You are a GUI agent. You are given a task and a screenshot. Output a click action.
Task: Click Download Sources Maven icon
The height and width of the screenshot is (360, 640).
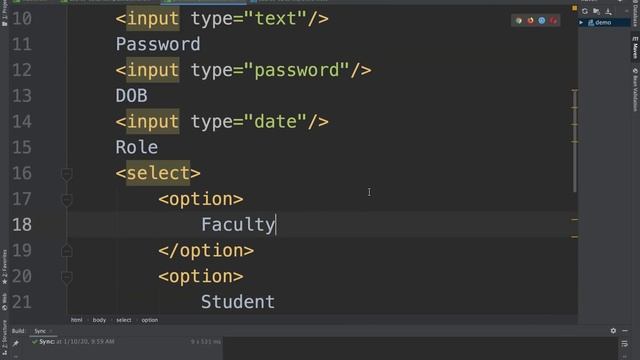(608, 11)
